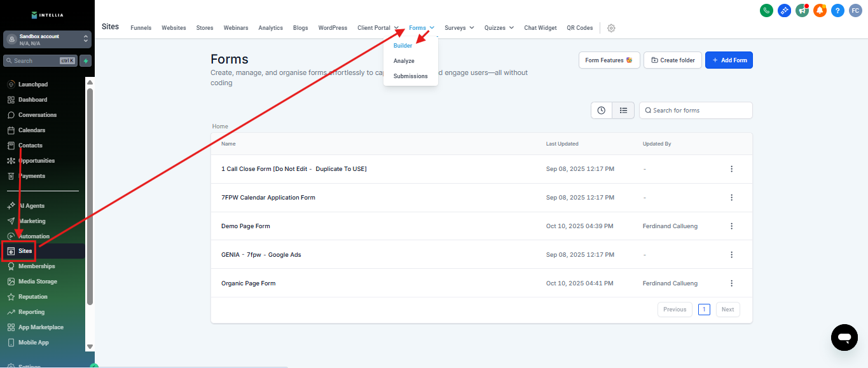Expand the Surveys dropdown menu
This screenshot has height=368, width=868.
(459, 28)
